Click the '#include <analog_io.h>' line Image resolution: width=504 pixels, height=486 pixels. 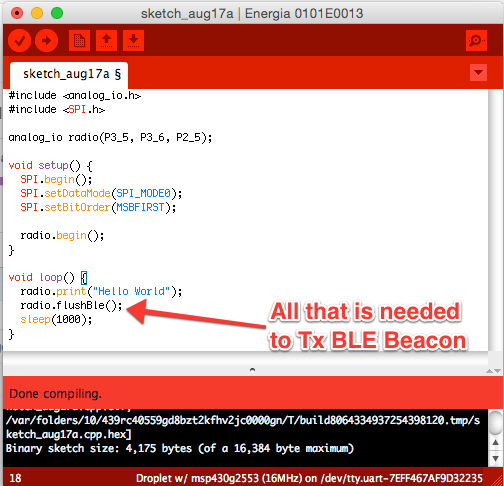75,96
